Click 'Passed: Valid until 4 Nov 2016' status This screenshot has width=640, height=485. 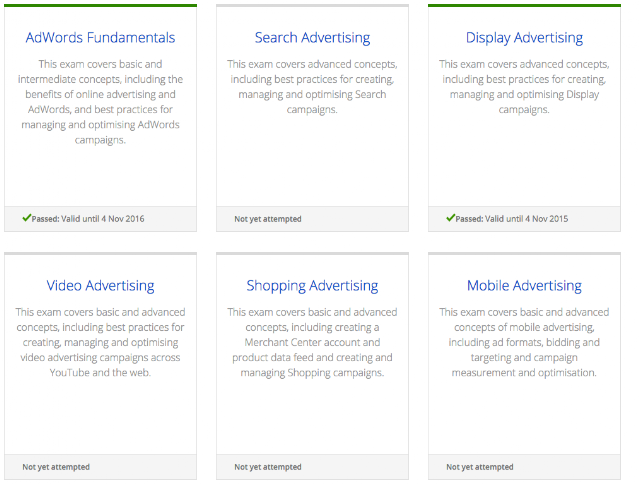(88, 219)
